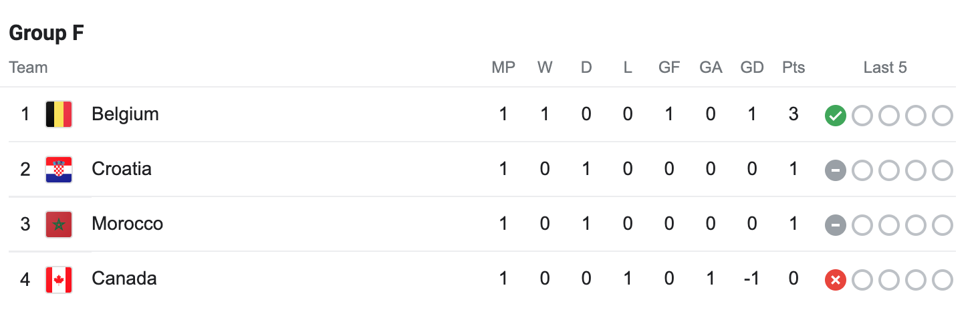The height and width of the screenshot is (318, 980).
Task: Click the Canada flag icon
Action: 59,279
